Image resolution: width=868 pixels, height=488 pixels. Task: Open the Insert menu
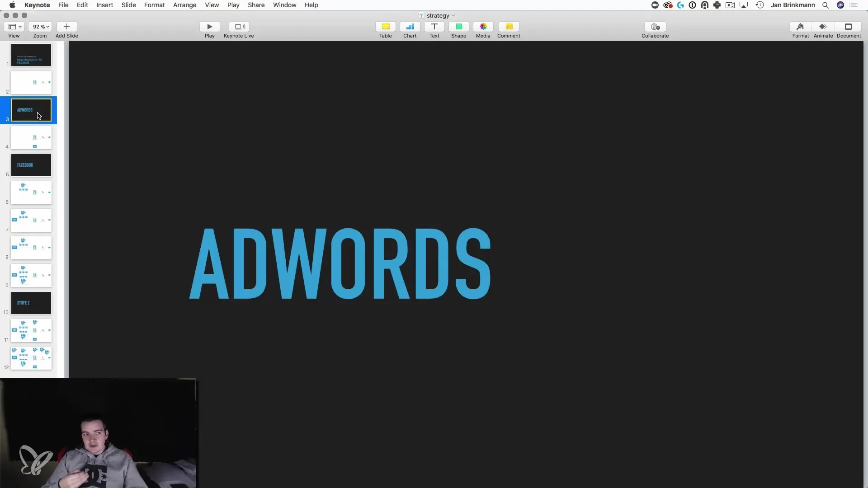pos(104,5)
